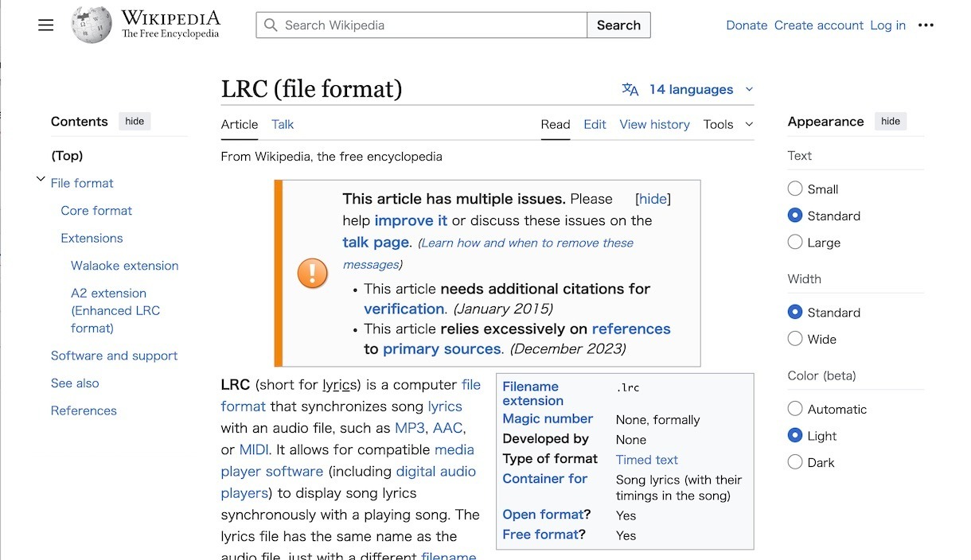Hide the Appearance panel
The width and height of the screenshot is (971, 560).
[x=891, y=121]
